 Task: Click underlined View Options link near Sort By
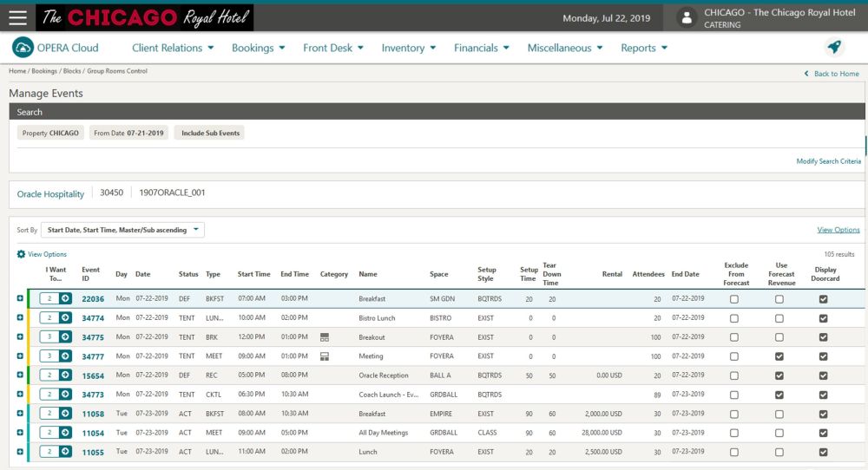click(x=838, y=230)
